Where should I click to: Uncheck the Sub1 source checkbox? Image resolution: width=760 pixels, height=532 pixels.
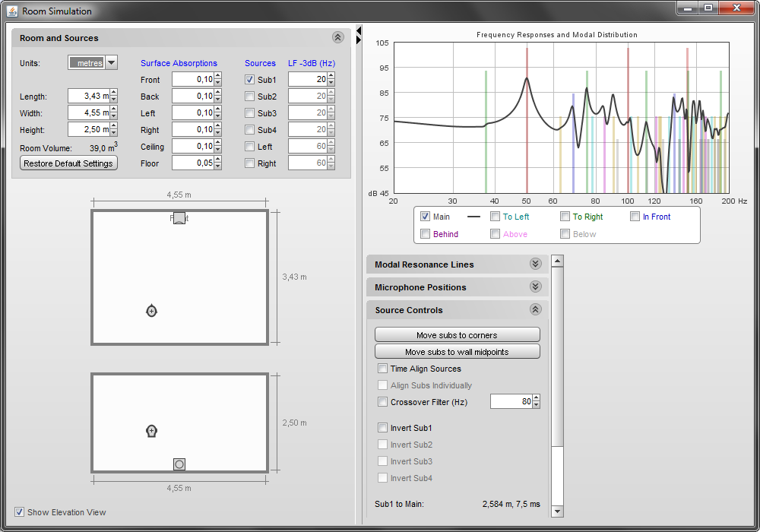tap(249, 80)
